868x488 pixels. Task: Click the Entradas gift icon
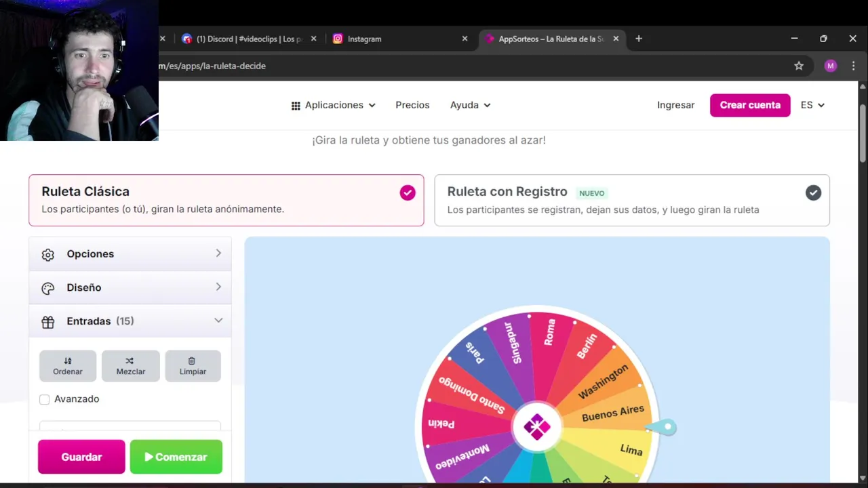(x=47, y=322)
